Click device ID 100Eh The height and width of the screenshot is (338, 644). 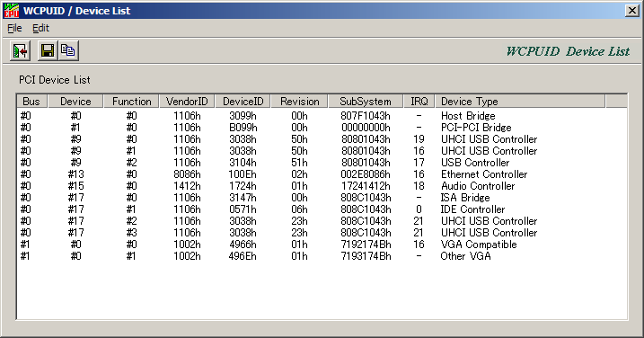pos(243,174)
